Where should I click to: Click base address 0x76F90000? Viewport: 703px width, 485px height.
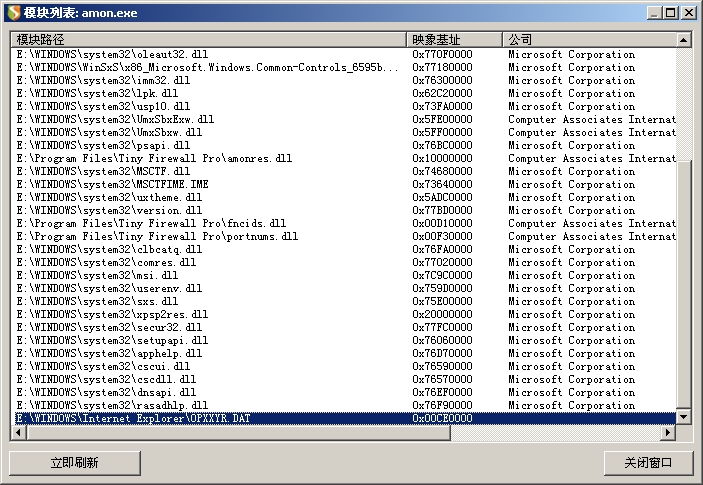(x=442, y=405)
